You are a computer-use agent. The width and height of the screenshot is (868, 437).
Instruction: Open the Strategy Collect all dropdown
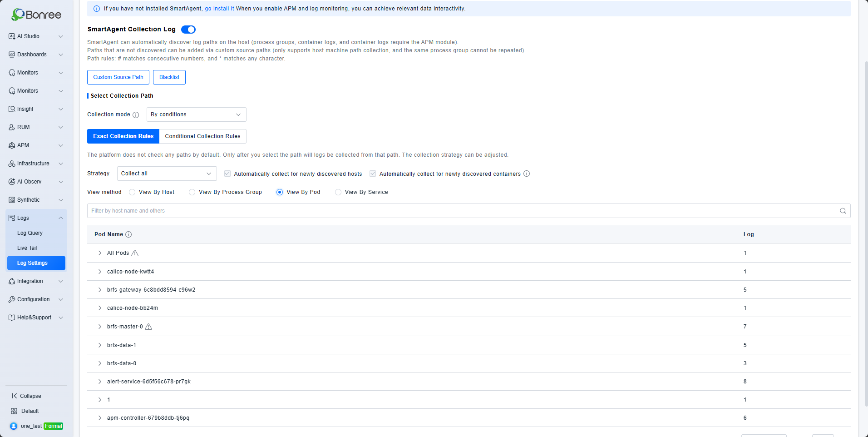167,174
